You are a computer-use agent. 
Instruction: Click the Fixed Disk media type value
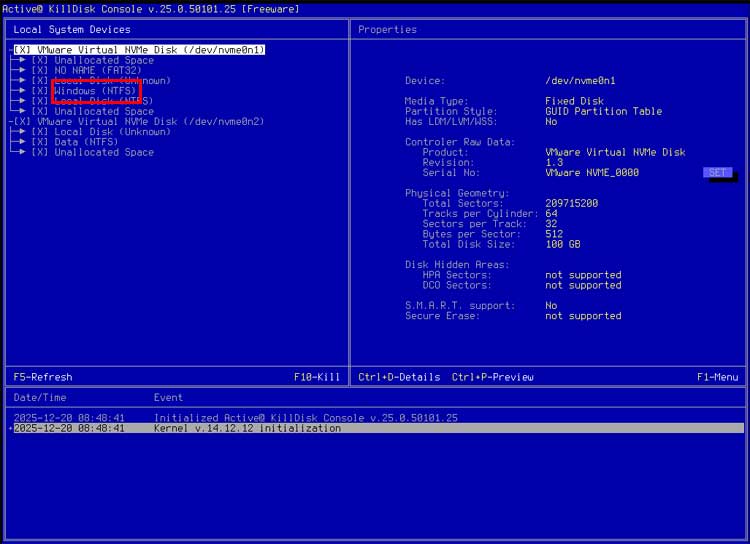tap(574, 101)
